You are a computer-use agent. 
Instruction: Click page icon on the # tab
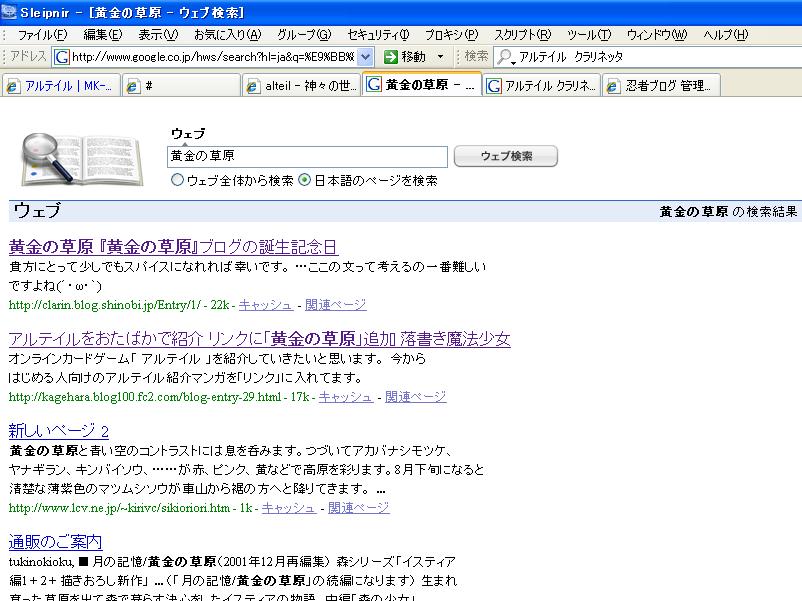(132, 86)
